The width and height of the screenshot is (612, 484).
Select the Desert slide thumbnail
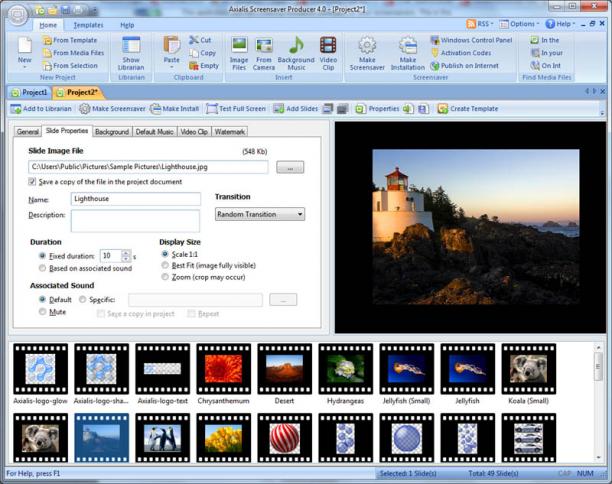[x=285, y=369]
